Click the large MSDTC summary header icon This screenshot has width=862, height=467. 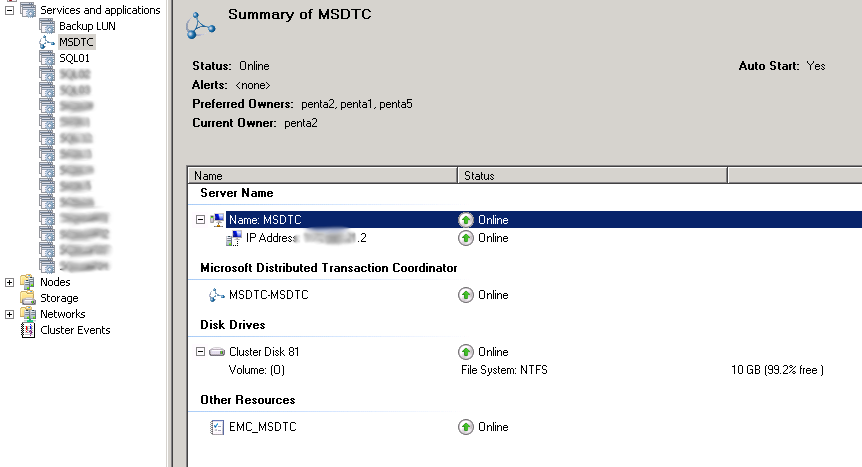(x=200, y=25)
